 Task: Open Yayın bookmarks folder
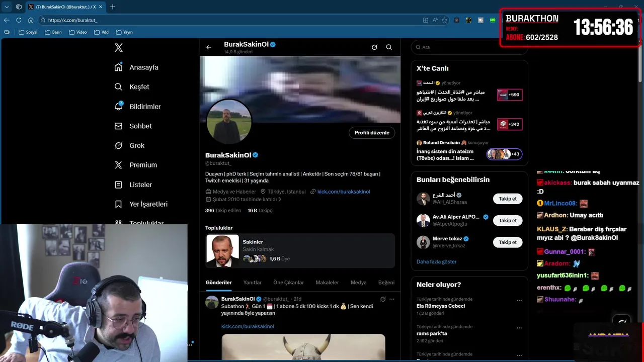(x=124, y=32)
